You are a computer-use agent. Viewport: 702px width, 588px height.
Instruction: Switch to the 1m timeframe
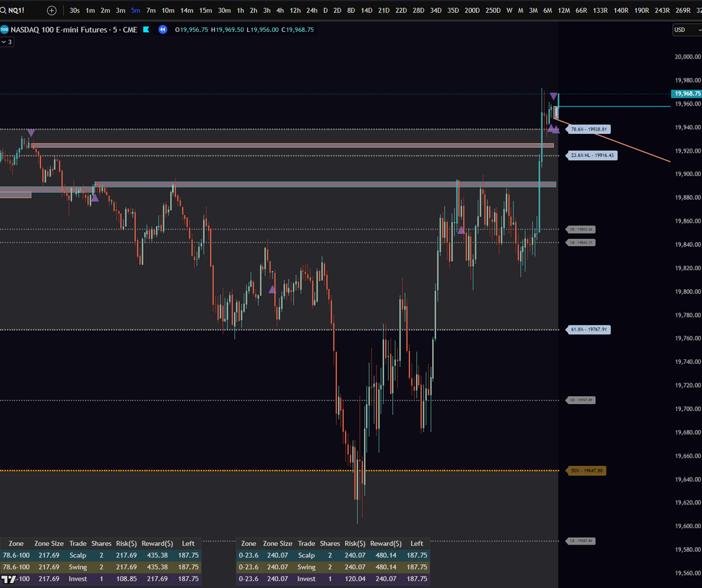pos(90,10)
